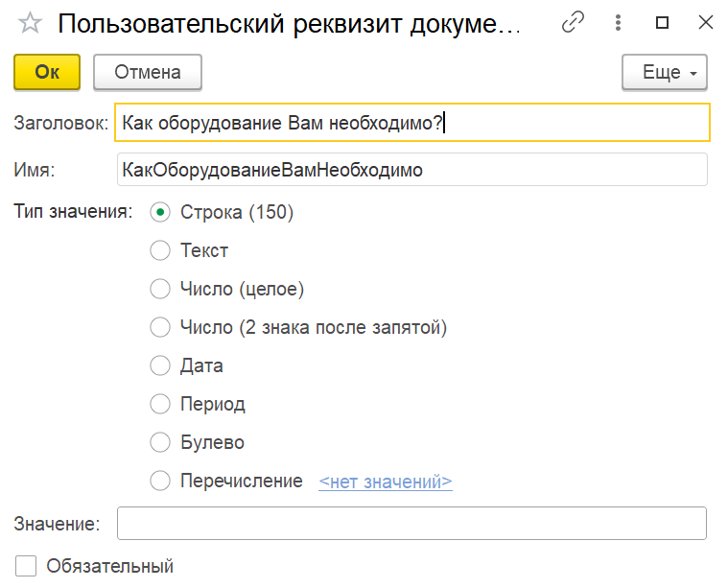The height and width of the screenshot is (588, 728).
Task: Open the <нет значений> link
Action: click(385, 482)
